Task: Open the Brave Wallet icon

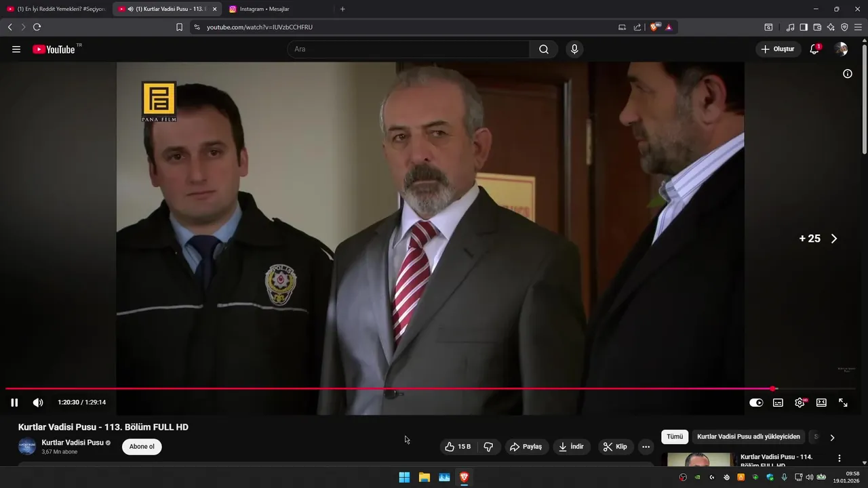Action: click(817, 27)
